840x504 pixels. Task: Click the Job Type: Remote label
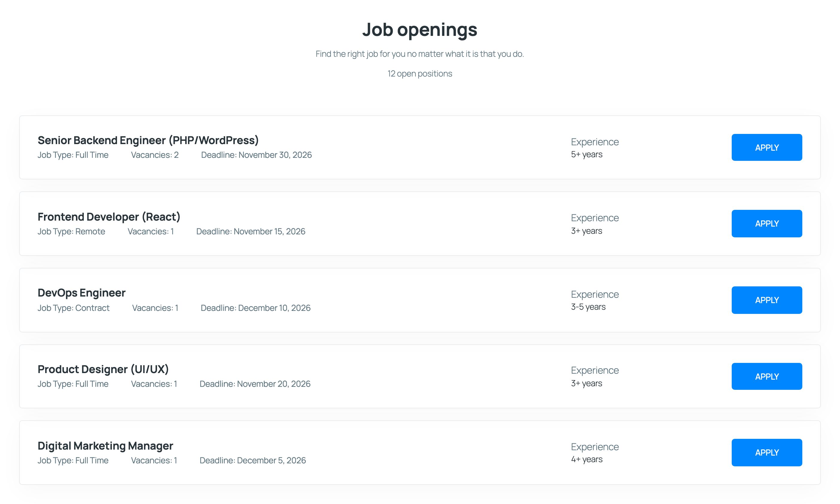pos(71,231)
